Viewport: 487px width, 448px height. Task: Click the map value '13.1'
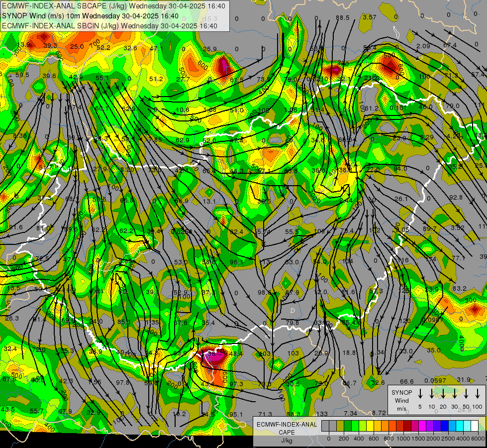209,202
